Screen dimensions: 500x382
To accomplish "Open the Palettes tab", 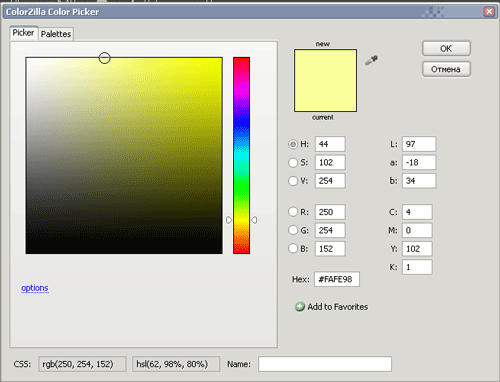I will [x=56, y=34].
